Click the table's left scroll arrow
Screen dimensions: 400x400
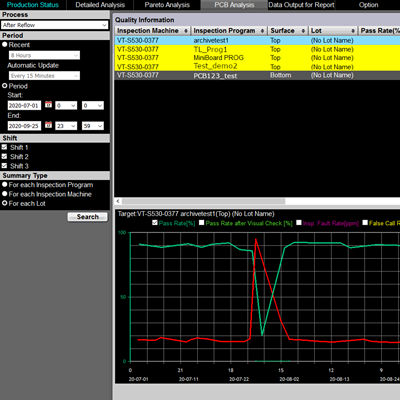click(x=118, y=201)
